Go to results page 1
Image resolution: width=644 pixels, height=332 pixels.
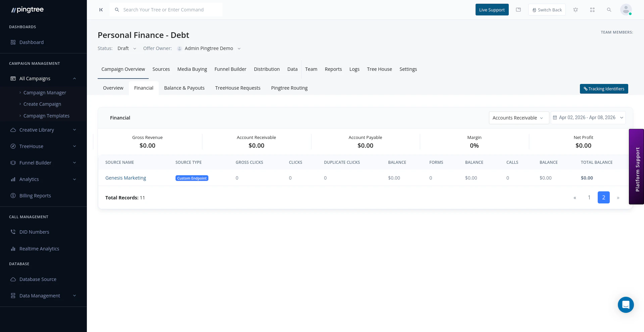pyautogui.click(x=589, y=197)
